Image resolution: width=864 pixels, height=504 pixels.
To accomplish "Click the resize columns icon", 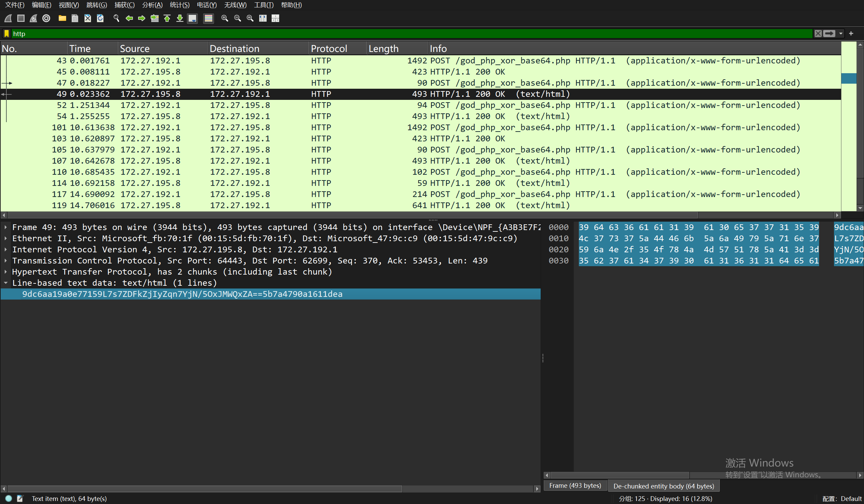I will [263, 18].
